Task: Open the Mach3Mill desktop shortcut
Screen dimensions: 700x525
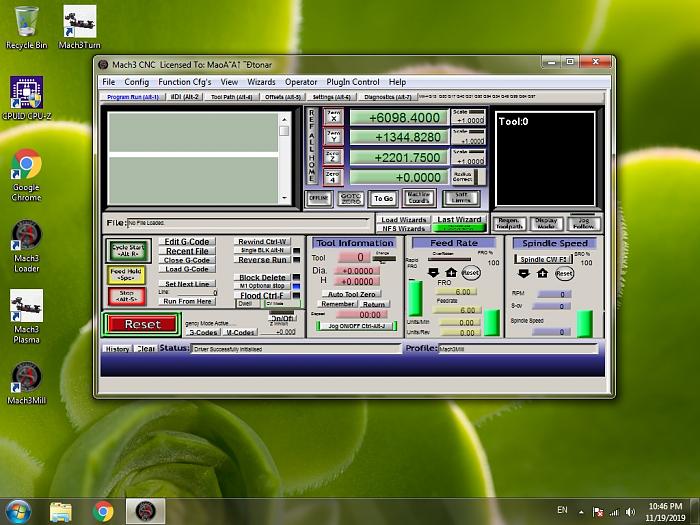Action: (26, 383)
